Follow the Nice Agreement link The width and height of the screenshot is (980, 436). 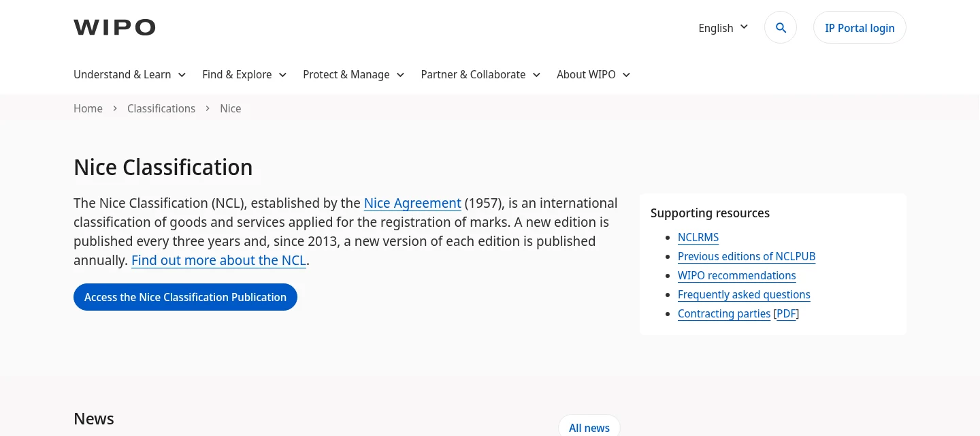click(x=412, y=203)
